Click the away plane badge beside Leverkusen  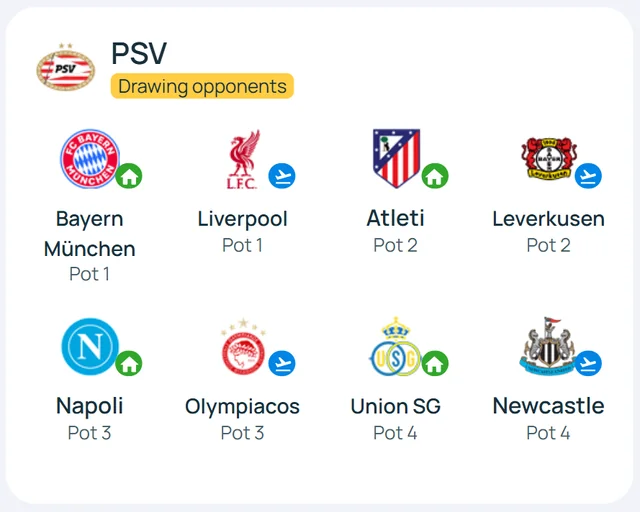(x=588, y=176)
